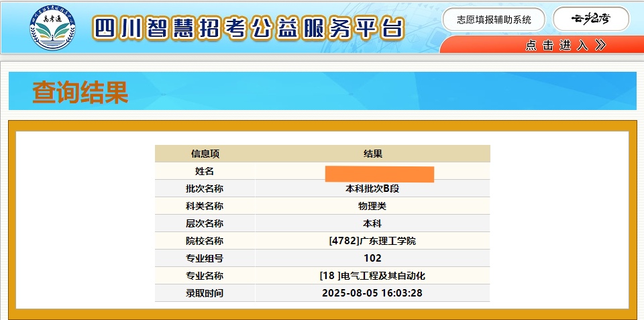
Task: Select the 专业名称 label cell
Action: [x=205, y=276]
